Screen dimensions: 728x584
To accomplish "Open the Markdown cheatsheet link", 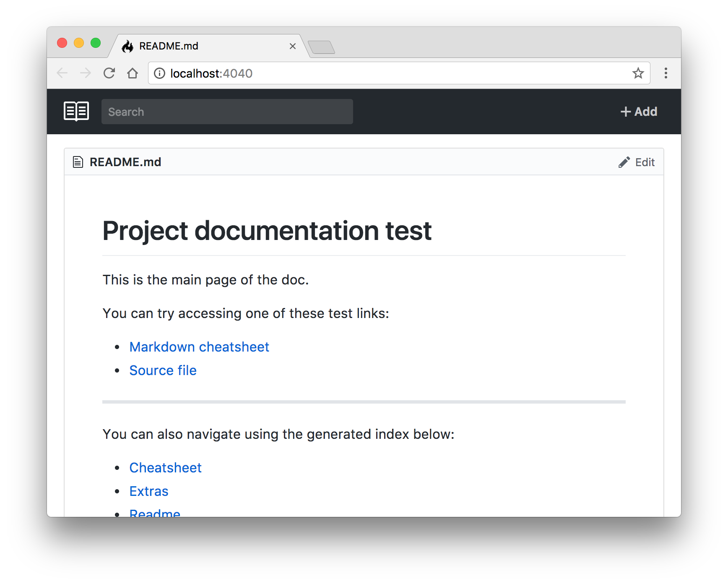I will (199, 347).
